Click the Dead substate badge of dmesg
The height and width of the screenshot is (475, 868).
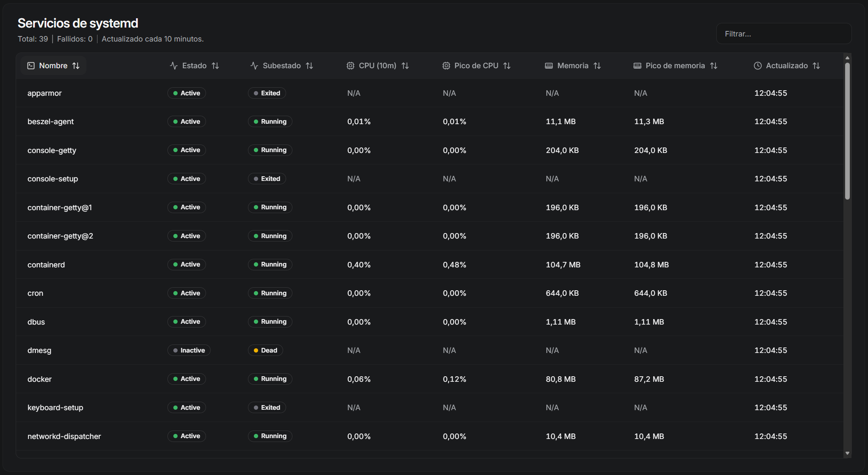tap(265, 350)
